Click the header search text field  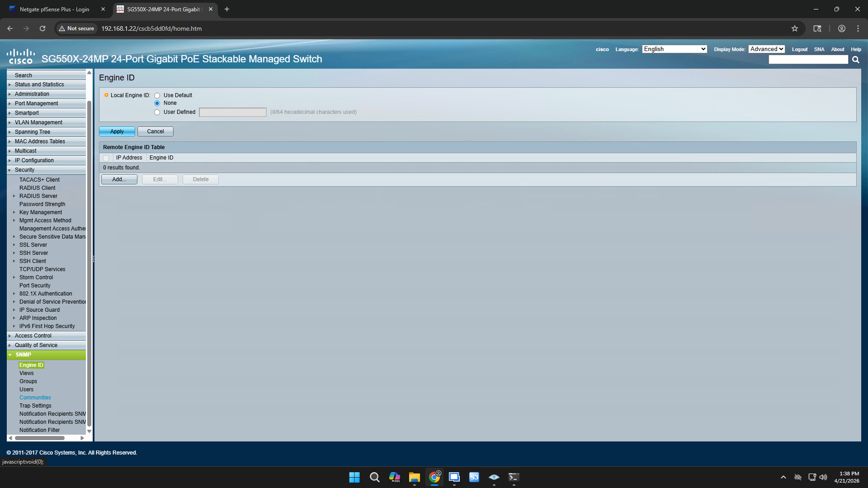tap(808, 60)
